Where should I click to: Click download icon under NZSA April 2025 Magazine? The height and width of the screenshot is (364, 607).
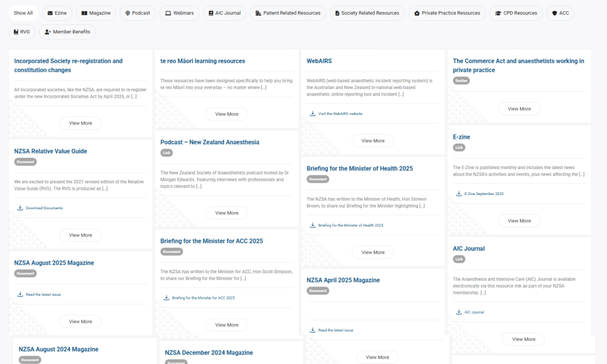(312, 330)
